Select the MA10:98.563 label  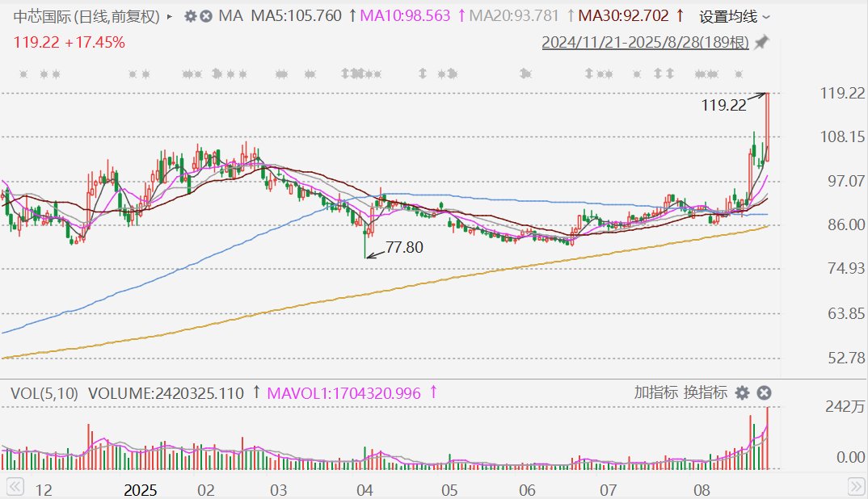tap(405, 16)
